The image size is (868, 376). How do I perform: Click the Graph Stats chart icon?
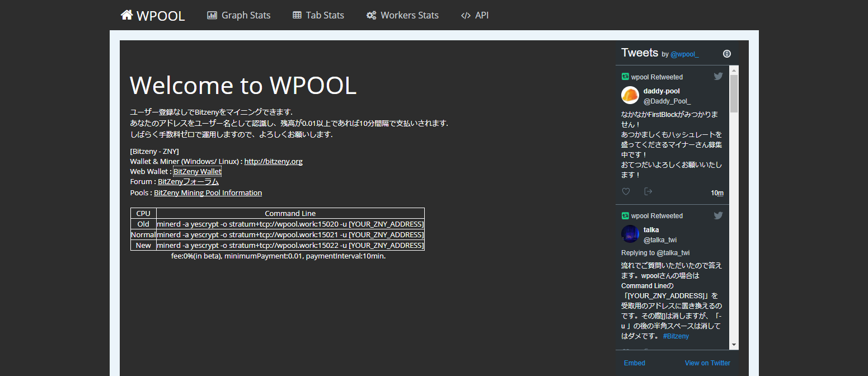(x=212, y=15)
